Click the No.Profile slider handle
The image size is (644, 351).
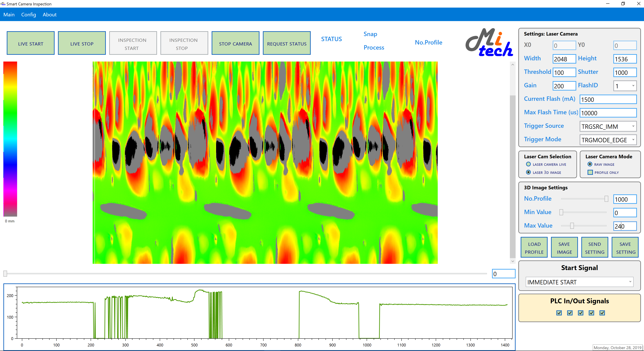[606, 199]
